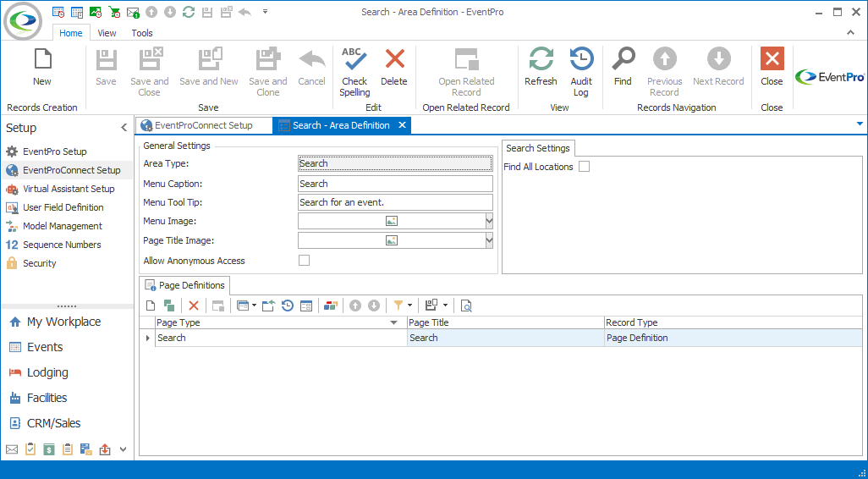
Task: Collapse the ribbon with the up chevron
Action: [x=851, y=33]
